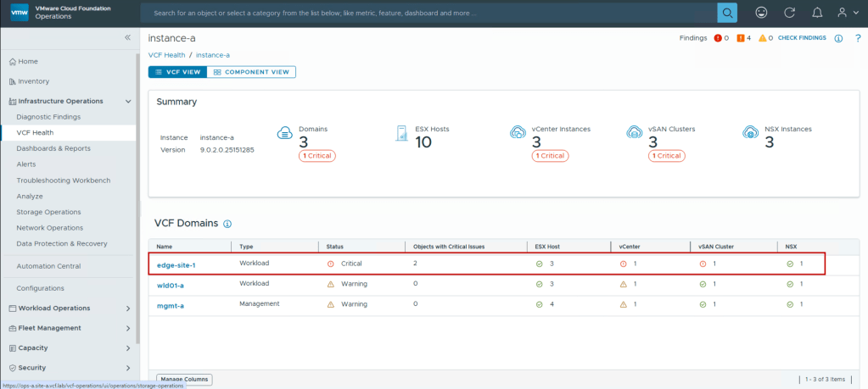This screenshot has height=389, width=868.
Task: Click the VCF Health breadcrumb link
Action: point(166,55)
